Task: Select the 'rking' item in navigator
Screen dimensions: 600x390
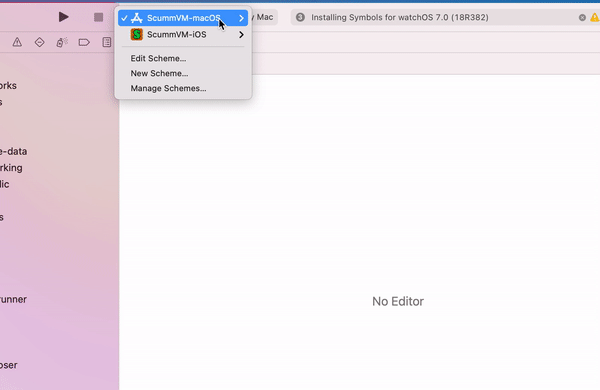Action: pos(11,168)
